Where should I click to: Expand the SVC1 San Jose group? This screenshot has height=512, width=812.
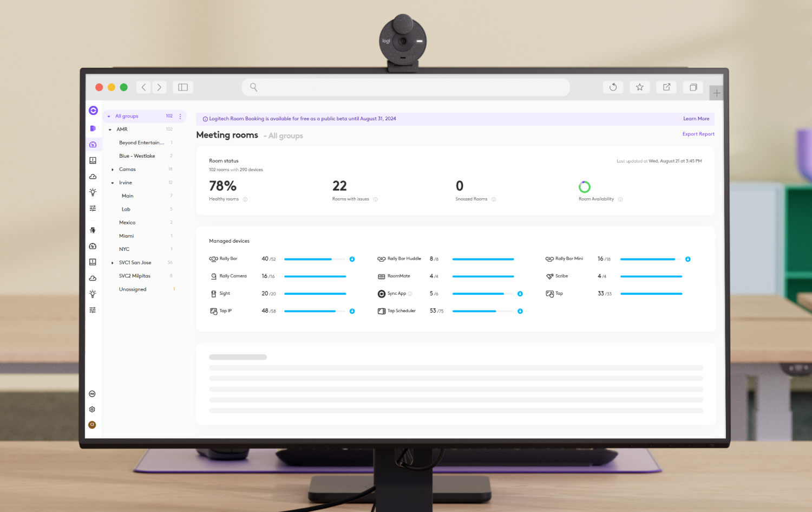click(x=113, y=263)
